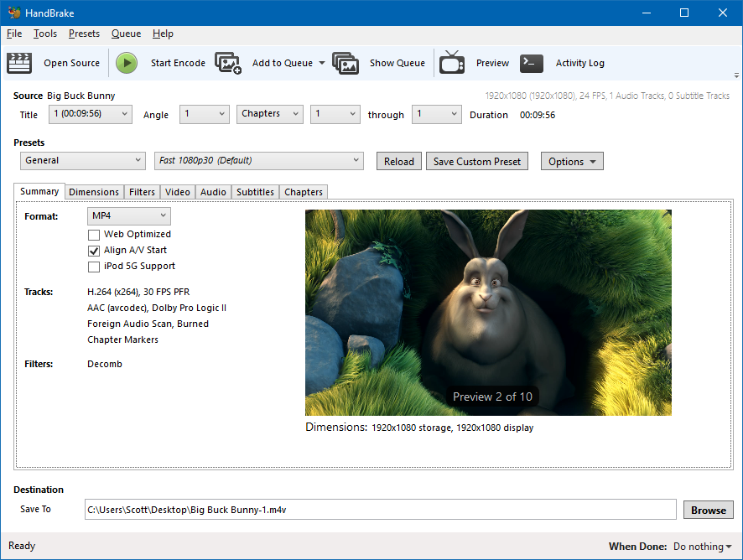The width and height of the screenshot is (743, 560).
Task: Switch to the Audio tab
Action: point(213,192)
